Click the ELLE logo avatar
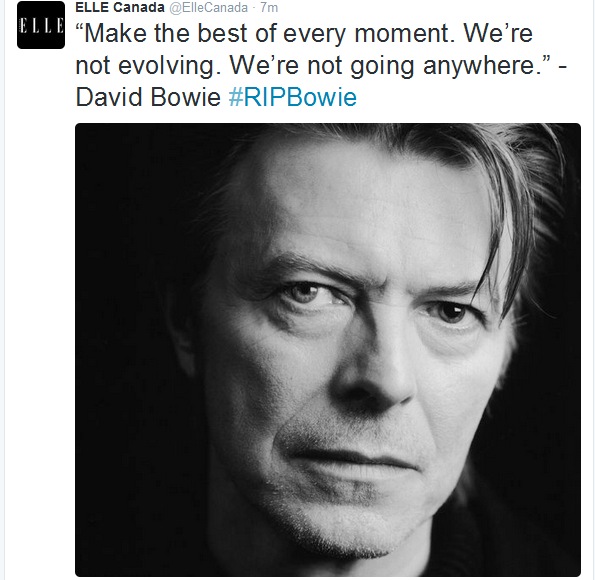Image resolution: width=595 pixels, height=580 pixels. 41,25
